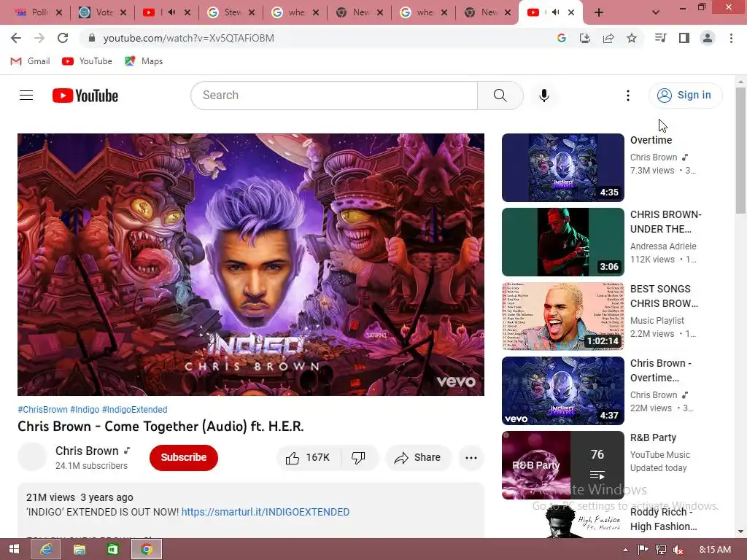The width and height of the screenshot is (747, 560).
Task: Click the Sign in button
Action: point(686,96)
